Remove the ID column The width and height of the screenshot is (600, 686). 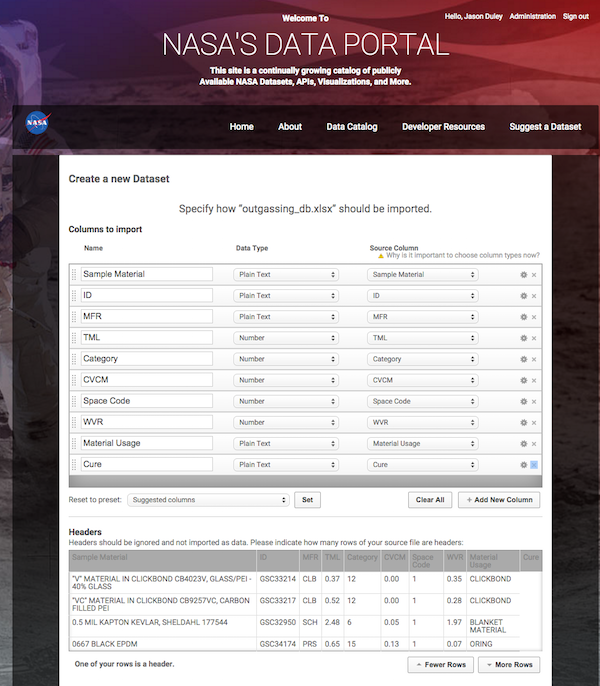534,296
